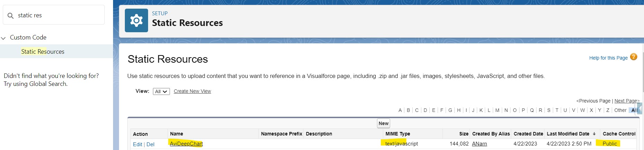This screenshot has height=150, width=644.
Task: Filter list by letter W
Action: tap(583, 110)
